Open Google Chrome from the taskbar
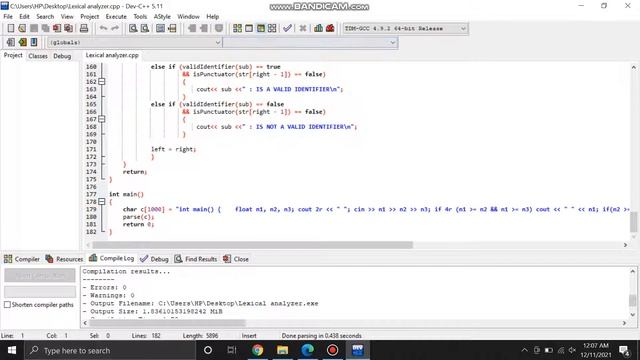This screenshot has width=640, height=360. click(258, 350)
